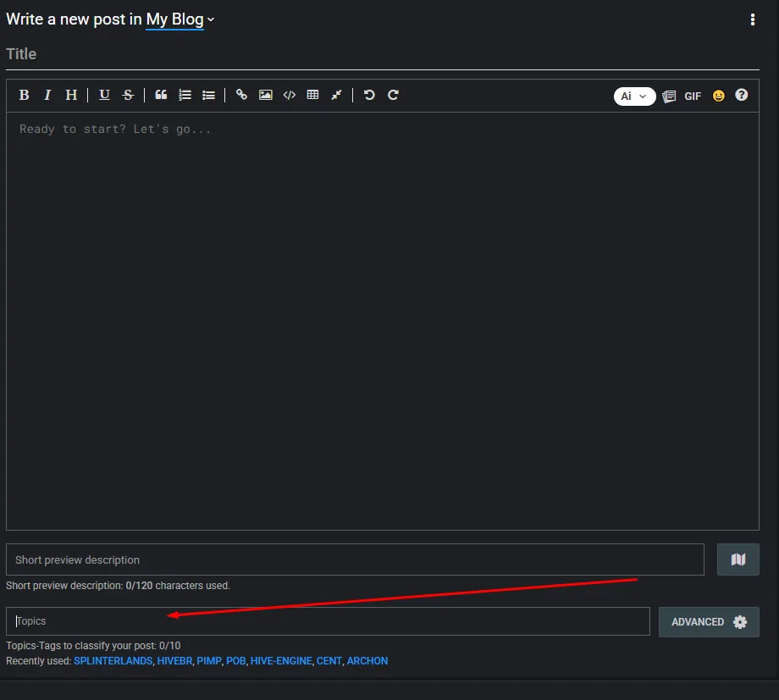Click the Title input field

[x=383, y=54]
